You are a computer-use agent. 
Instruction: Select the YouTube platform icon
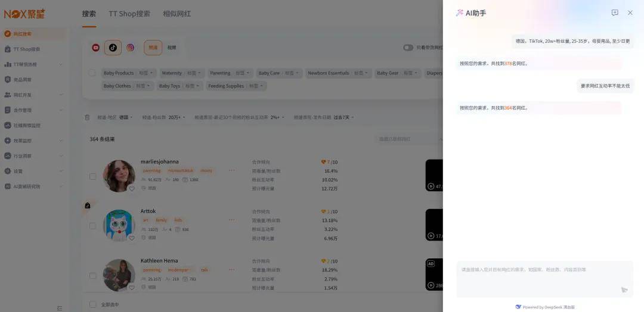point(95,48)
